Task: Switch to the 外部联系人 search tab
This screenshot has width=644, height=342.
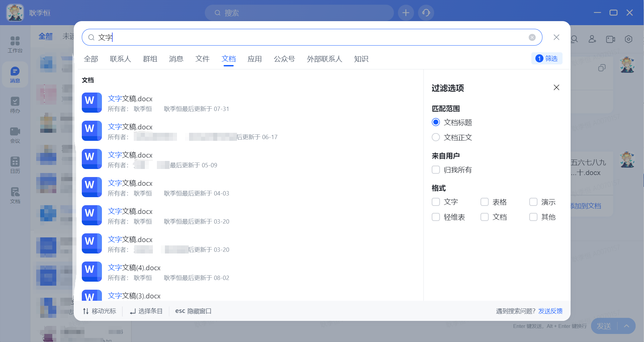Action: 325,59
